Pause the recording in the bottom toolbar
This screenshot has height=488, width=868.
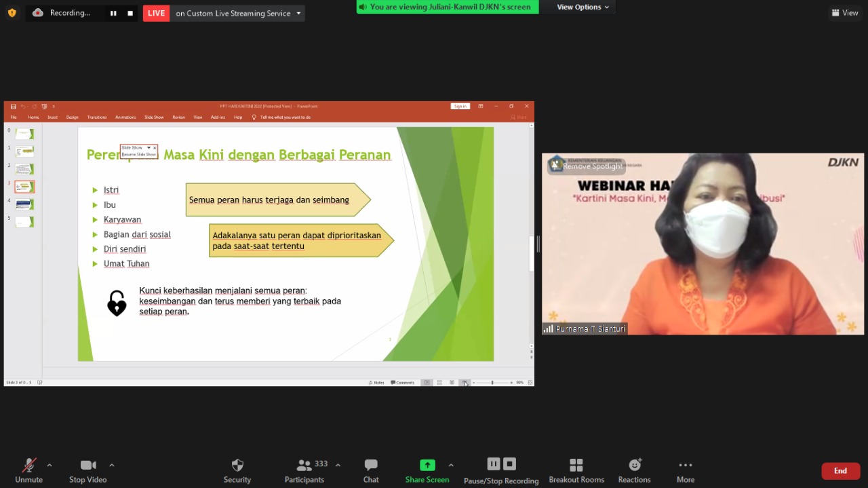coord(494,464)
